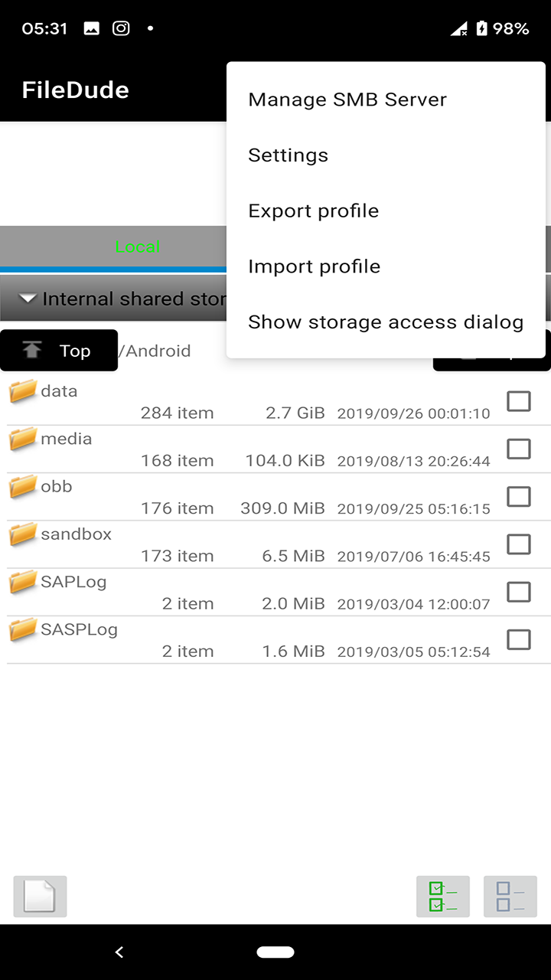This screenshot has height=980, width=551.
Task: Select Show storage access dialog
Action: 386,322
